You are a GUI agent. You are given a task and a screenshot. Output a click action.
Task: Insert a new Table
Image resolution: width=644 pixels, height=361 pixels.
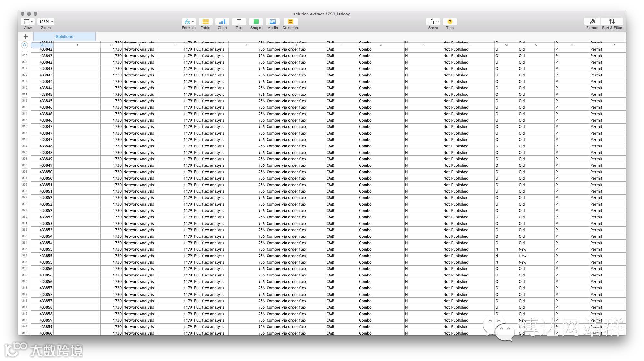[x=205, y=22]
